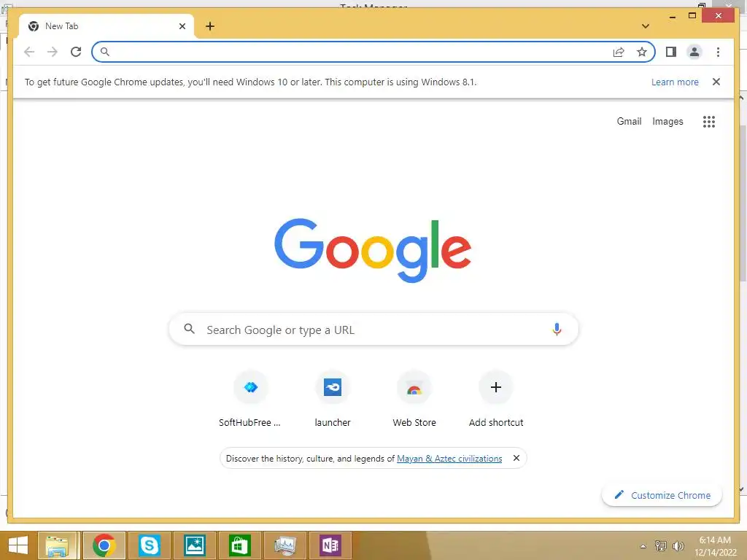
Task: Click the Search Google or type a URL box
Action: click(x=374, y=329)
